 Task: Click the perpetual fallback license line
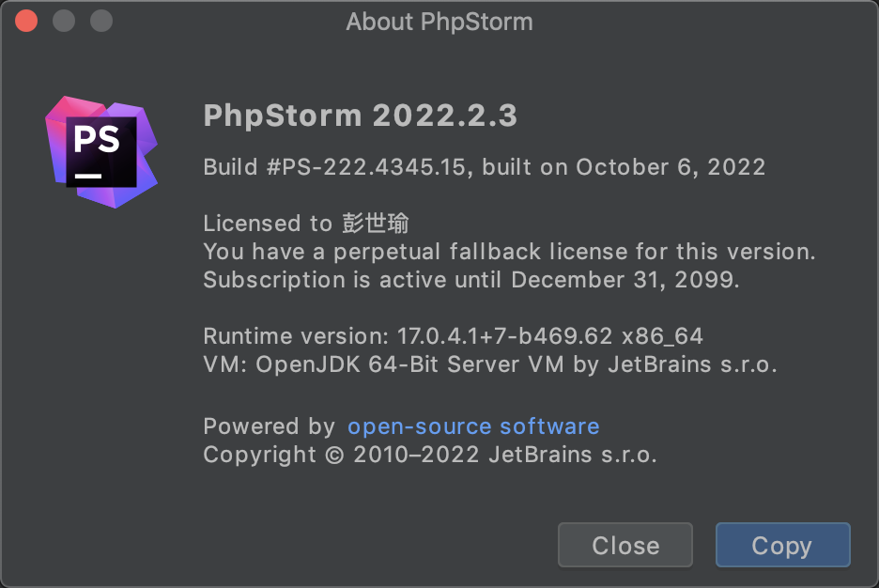point(509,252)
